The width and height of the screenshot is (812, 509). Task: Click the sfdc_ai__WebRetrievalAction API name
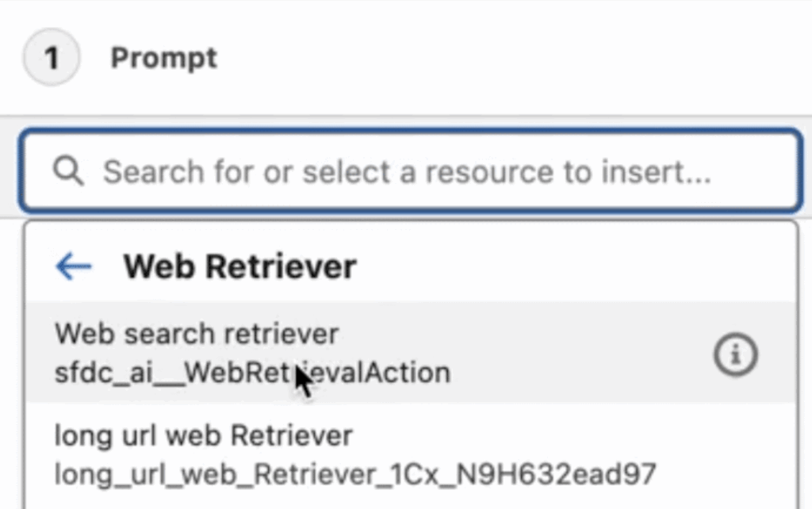point(252,373)
